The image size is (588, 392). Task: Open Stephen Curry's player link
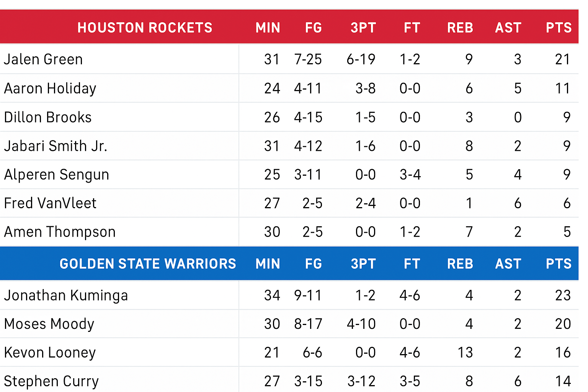(51, 382)
